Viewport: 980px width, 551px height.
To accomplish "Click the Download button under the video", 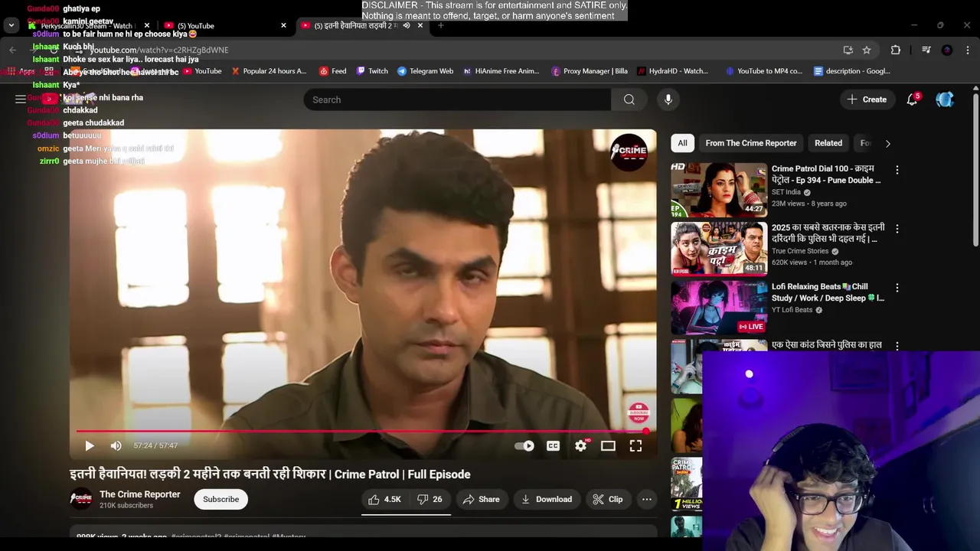I will pyautogui.click(x=547, y=499).
